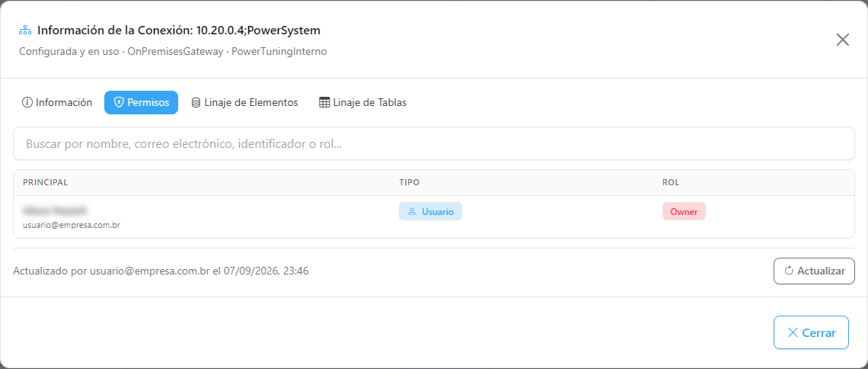This screenshot has width=868, height=369.
Task: Click the refresh icon on the Actualizar button
Action: coord(790,271)
